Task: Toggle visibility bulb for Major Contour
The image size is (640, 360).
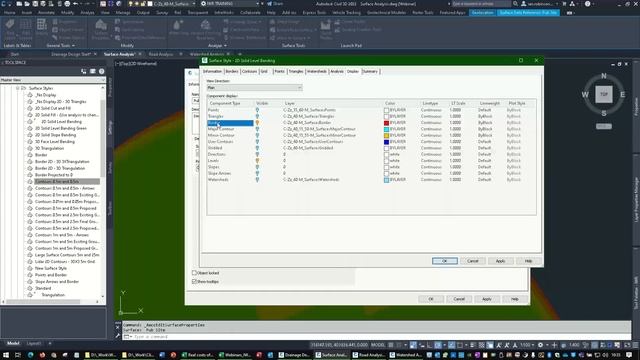Action: point(257,129)
